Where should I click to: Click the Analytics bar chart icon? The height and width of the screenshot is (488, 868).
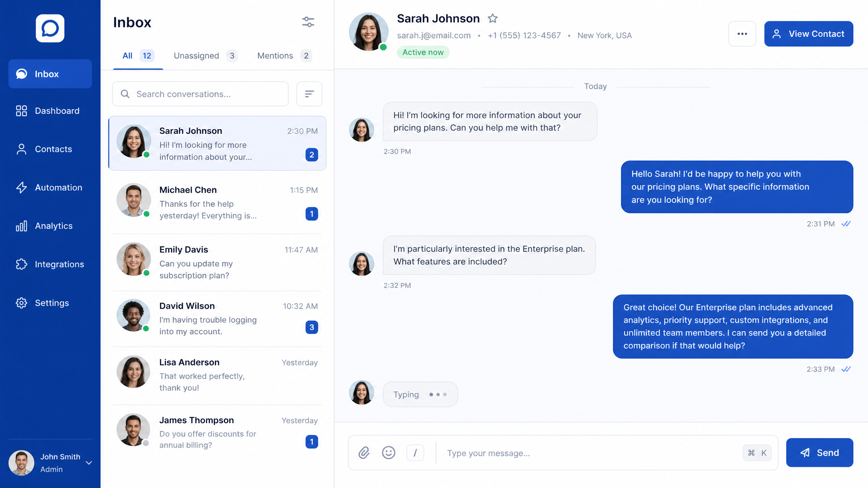(x=21, y=226)
